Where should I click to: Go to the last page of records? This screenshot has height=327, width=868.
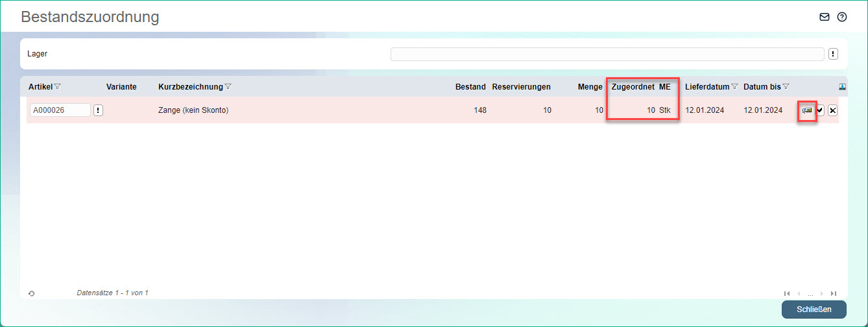pos(834,293)
